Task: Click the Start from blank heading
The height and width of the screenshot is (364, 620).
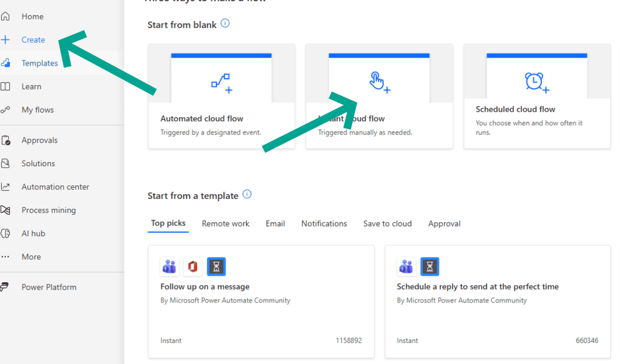Action: click(x=182, y=25)
